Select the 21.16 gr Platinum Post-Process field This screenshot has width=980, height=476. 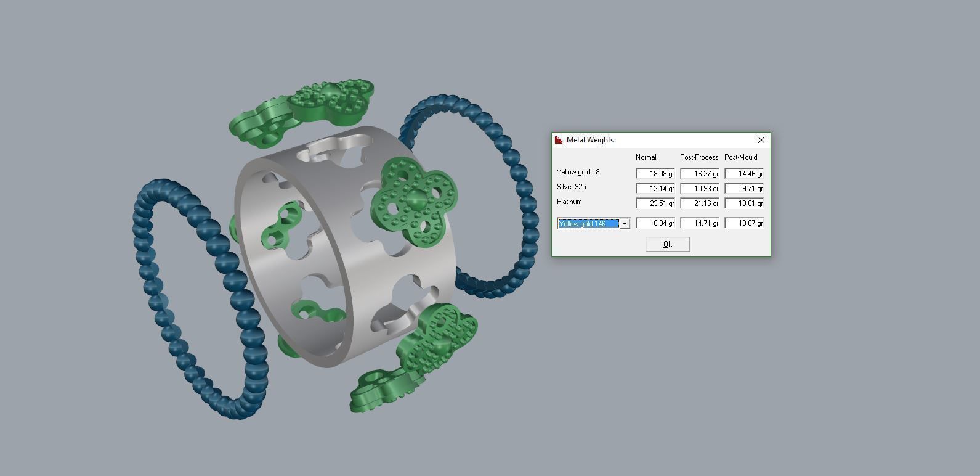700,203
